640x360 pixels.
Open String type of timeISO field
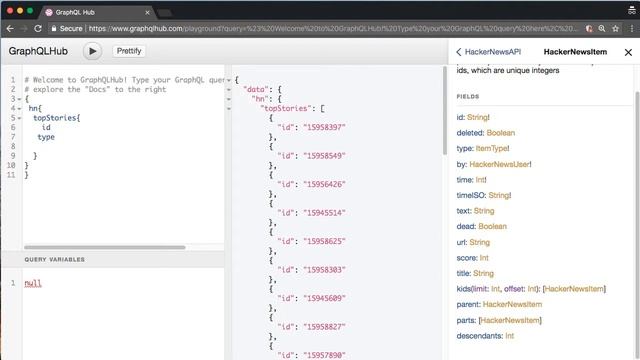500,195
